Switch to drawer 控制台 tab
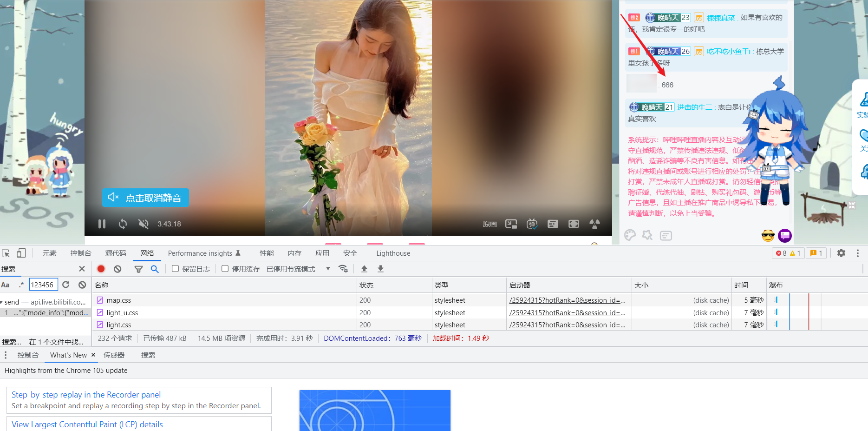This screenshot has height=431, width=868. click(x=28, y=355)
